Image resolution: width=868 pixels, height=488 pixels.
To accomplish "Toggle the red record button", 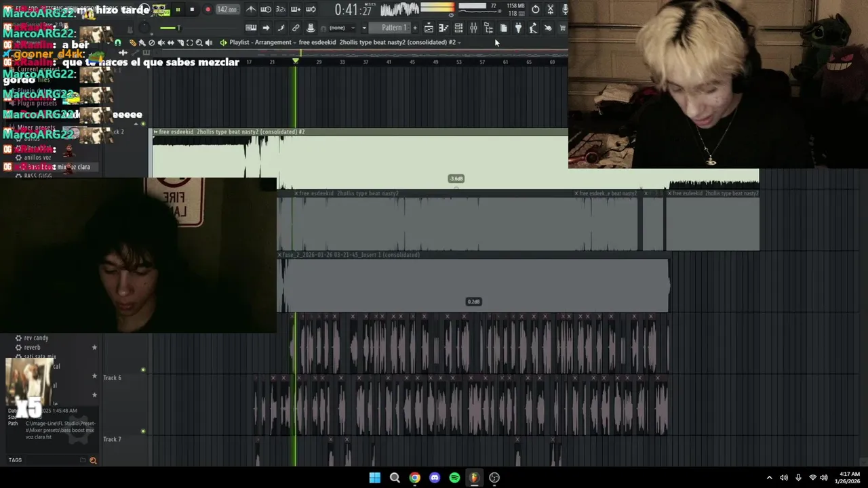I will point(208,9).
